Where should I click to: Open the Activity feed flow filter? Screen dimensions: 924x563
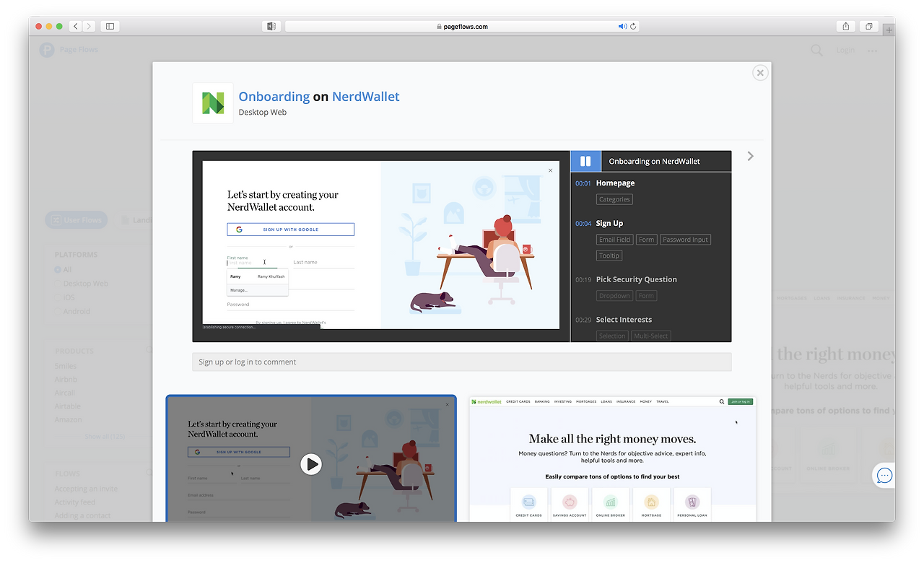tap(75, 502)
